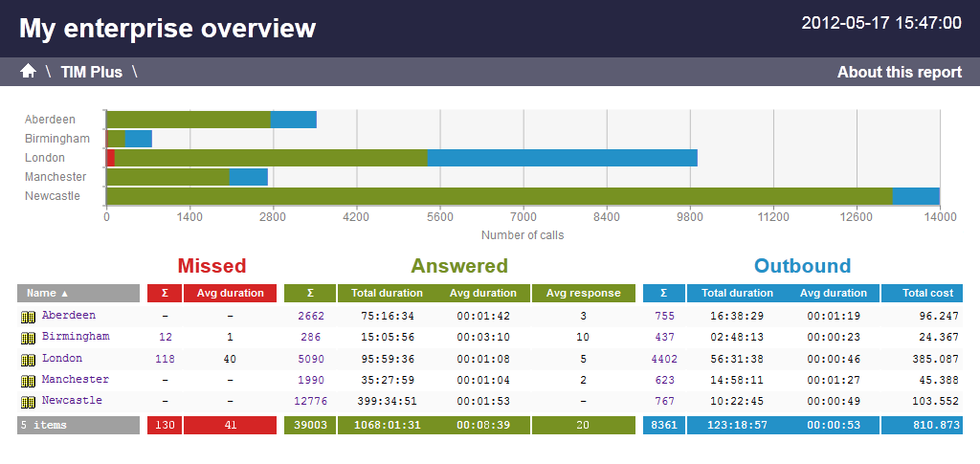Sort by Avg response column header

point(583,293)
